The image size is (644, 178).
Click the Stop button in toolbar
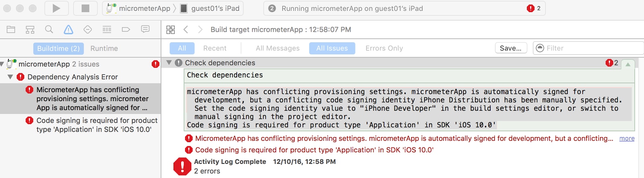tap(85, 8)
